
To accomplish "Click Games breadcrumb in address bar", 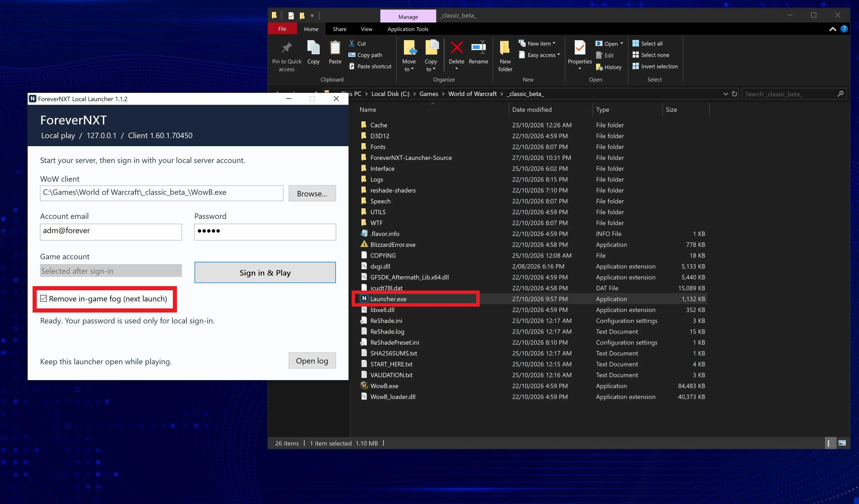I will click(x=428, y=94).
